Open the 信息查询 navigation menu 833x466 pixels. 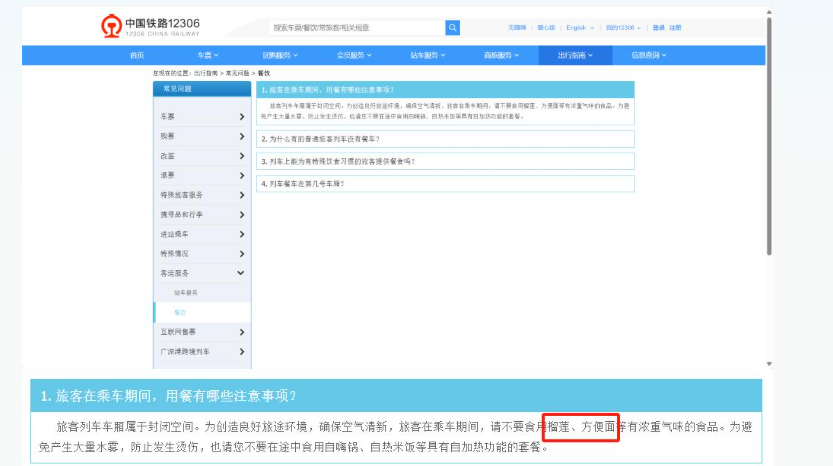[648, 55]
